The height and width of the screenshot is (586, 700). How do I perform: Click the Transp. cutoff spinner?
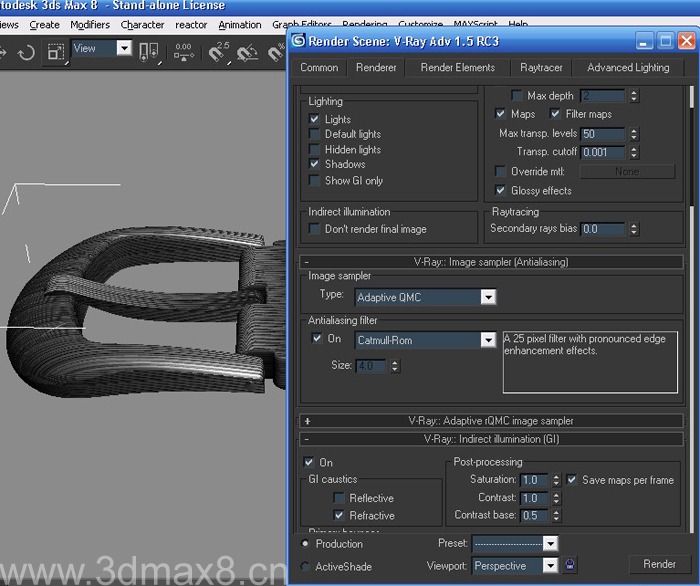[x=634, y=152]
